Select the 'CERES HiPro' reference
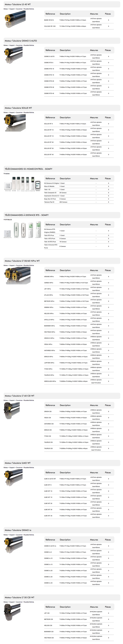 pyautogui.click(x=49, y=283)
